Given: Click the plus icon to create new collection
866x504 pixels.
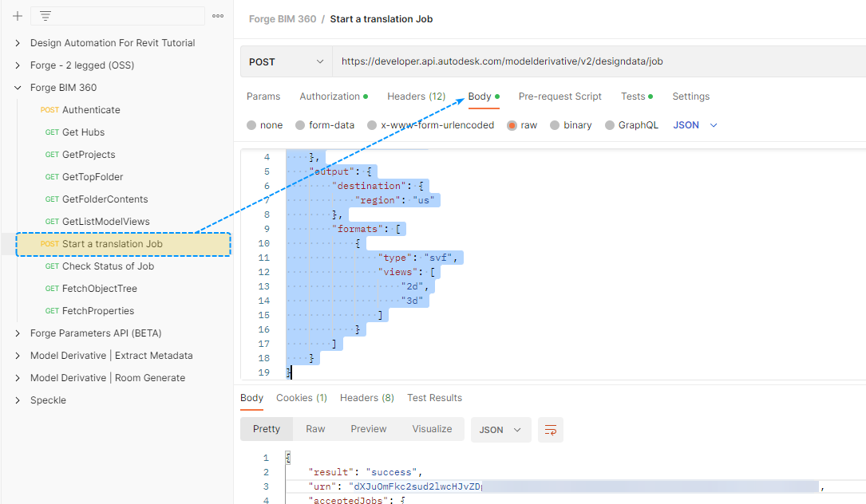Looking at the screenshot, I should coord(18,16).
